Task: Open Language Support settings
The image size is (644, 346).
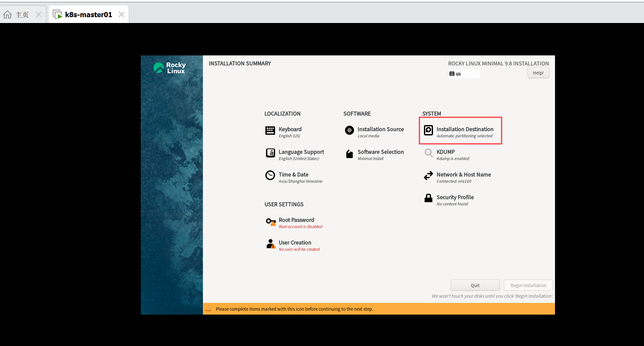Action: tap(301, 152)
